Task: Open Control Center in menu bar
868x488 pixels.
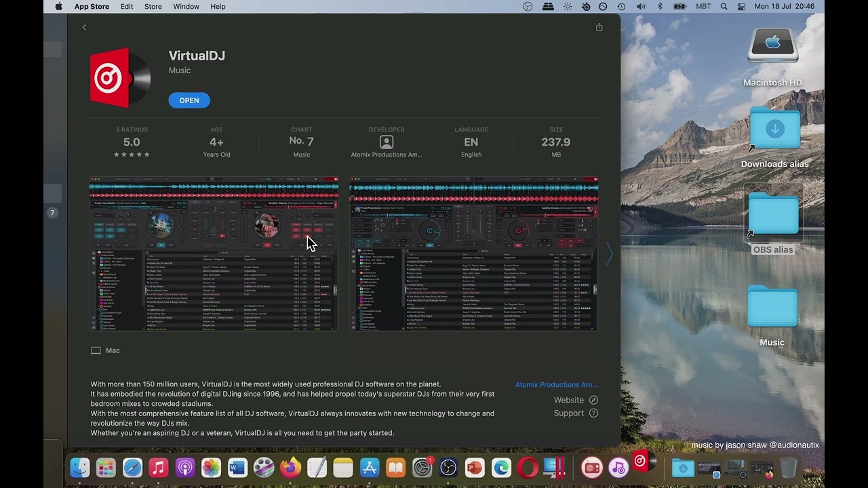Action: (741, 6)
